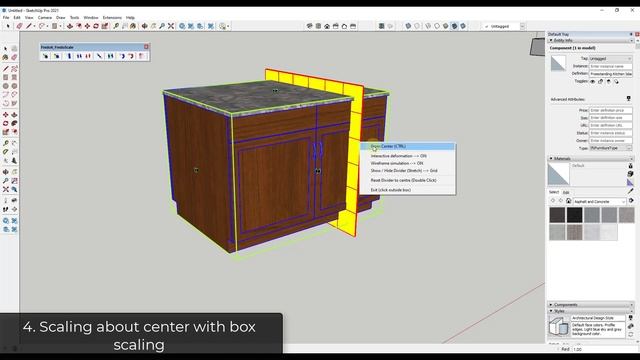Screen dimensions: 640x360
Task: Select the Orbit tool in left toolbar
Action: (x=5, y=172)
